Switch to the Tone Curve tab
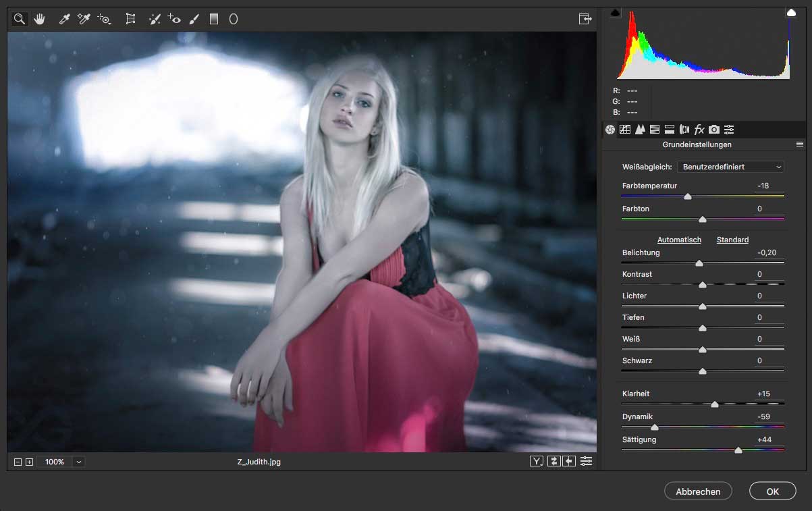 625,130
